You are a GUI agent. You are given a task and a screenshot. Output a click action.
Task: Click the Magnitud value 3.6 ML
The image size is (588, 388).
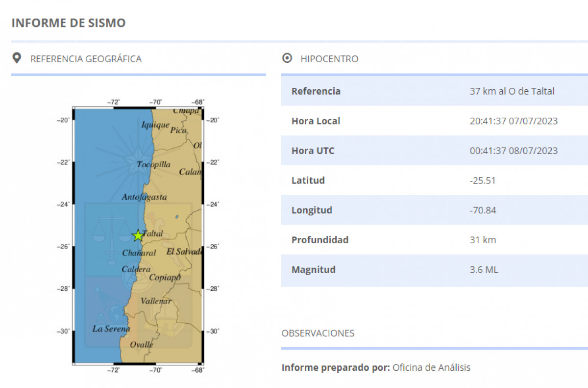[x=484, y=270]
